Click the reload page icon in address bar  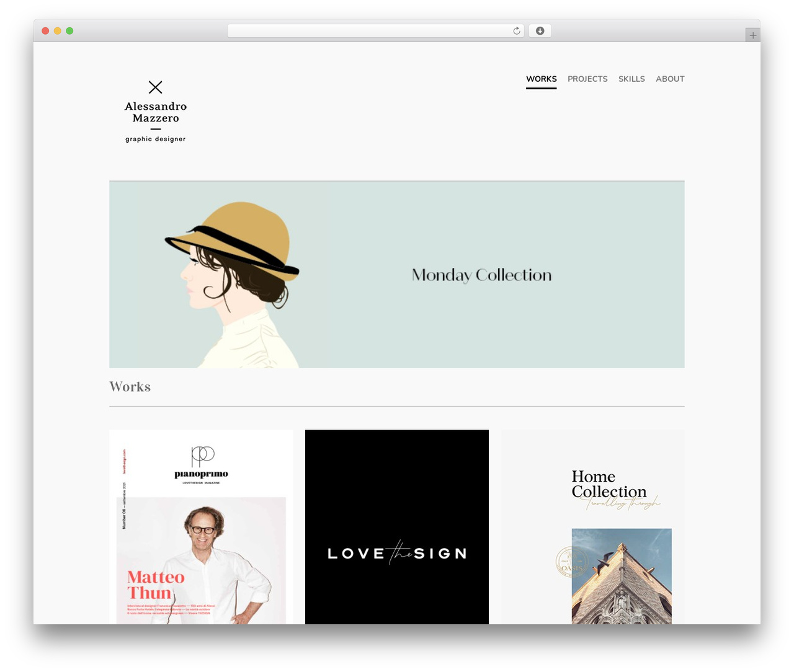[516, 31]
